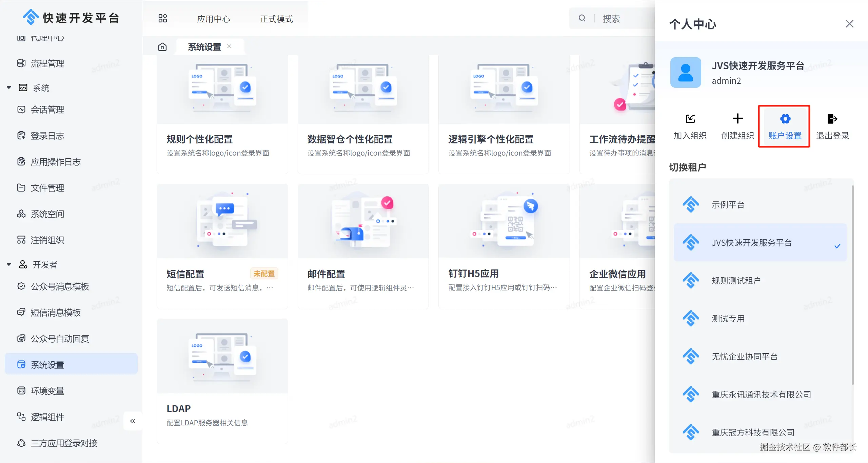Open the app grid icon in top bar
This screenshot has height=463, width=868.
click(x=163, y=18)
